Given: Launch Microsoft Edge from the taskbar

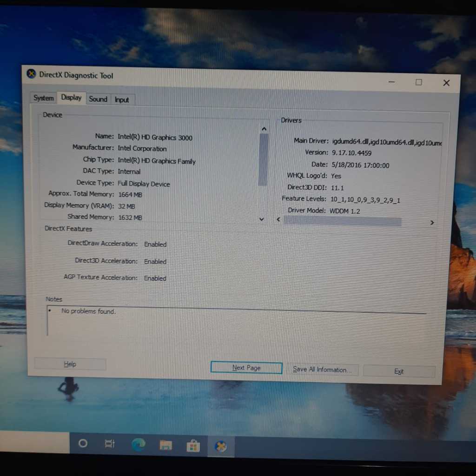Looking at the screenshot, I should [x=138, y=445].
